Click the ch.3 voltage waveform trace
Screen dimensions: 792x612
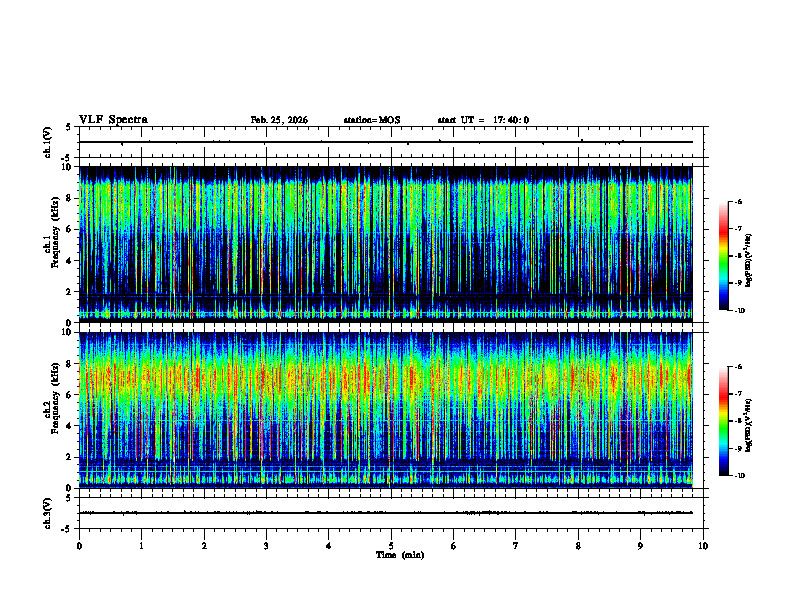(386, 513)
